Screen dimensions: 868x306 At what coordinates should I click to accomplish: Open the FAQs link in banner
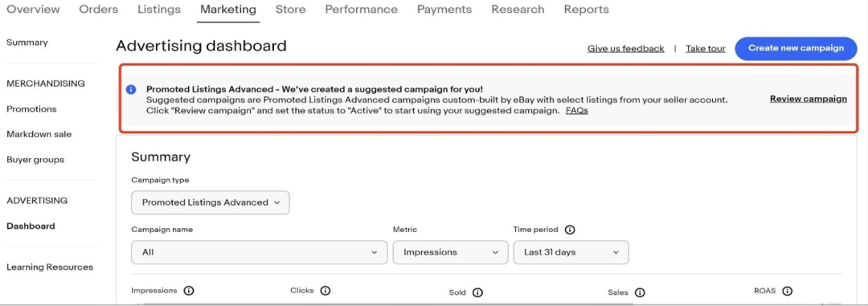pyautogui.click(x=576, y=111)
